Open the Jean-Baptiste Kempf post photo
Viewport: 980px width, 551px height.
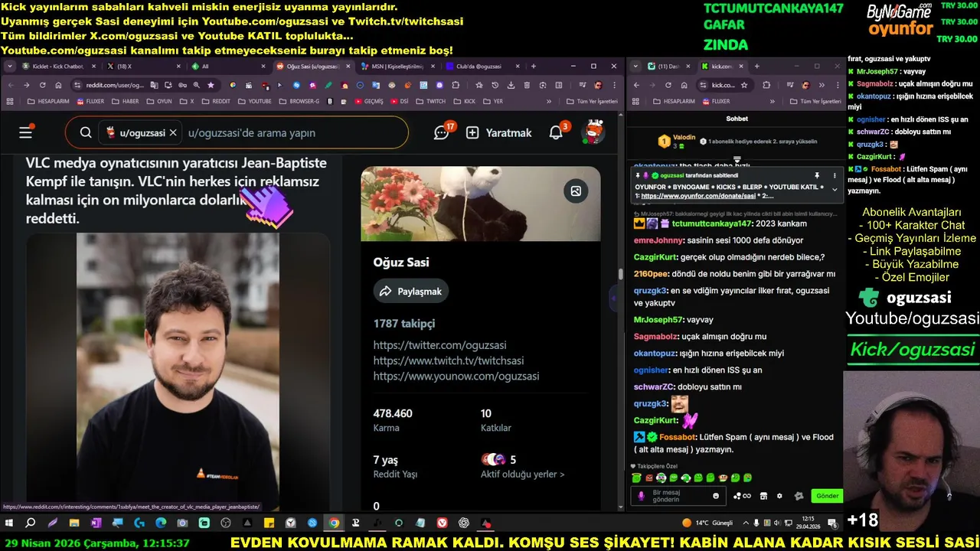[178, 371]
